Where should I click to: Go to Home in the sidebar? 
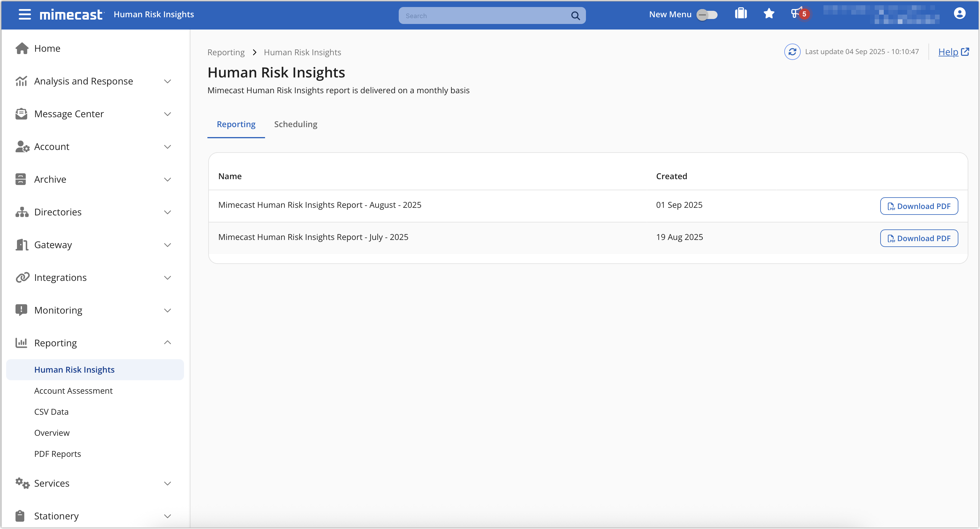(x=47, y=48)
